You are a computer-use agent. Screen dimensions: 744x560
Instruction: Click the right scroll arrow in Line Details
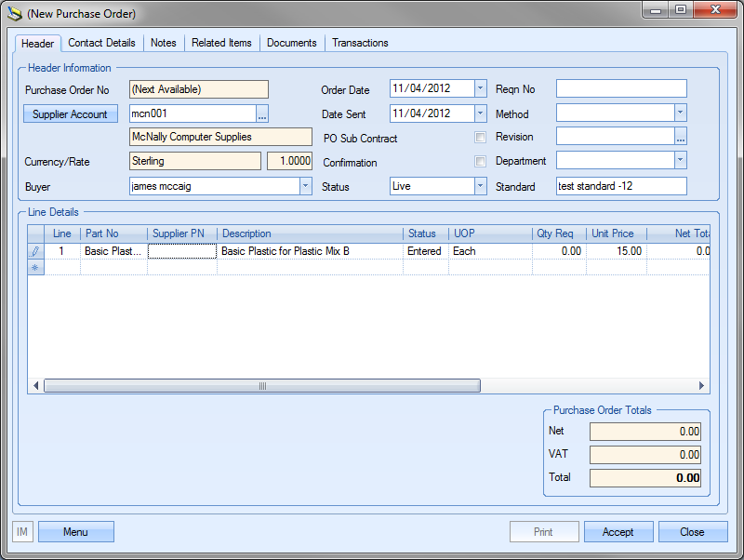(702, 386)
